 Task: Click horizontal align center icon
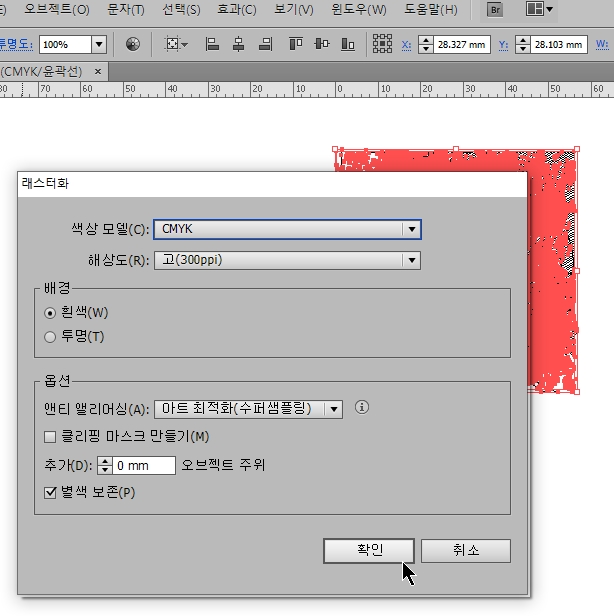point(238,44)
